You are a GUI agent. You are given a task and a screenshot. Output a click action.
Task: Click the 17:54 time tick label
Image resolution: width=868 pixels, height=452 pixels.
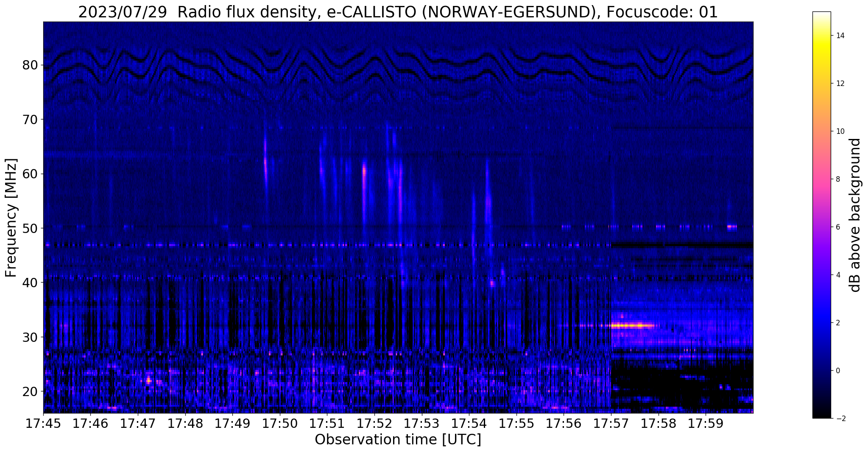click(469, 424)
